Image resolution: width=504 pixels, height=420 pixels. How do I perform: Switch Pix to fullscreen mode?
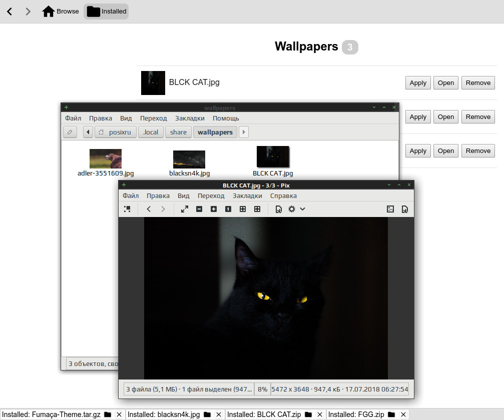click(185, 209)
